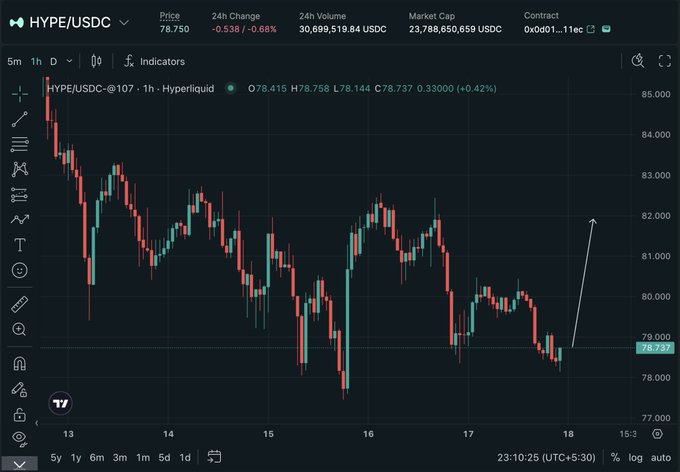Toggle stay in drawing mode pencil lock
The width and height of the screenshot is (680, 472).
[x=20, y=389]
